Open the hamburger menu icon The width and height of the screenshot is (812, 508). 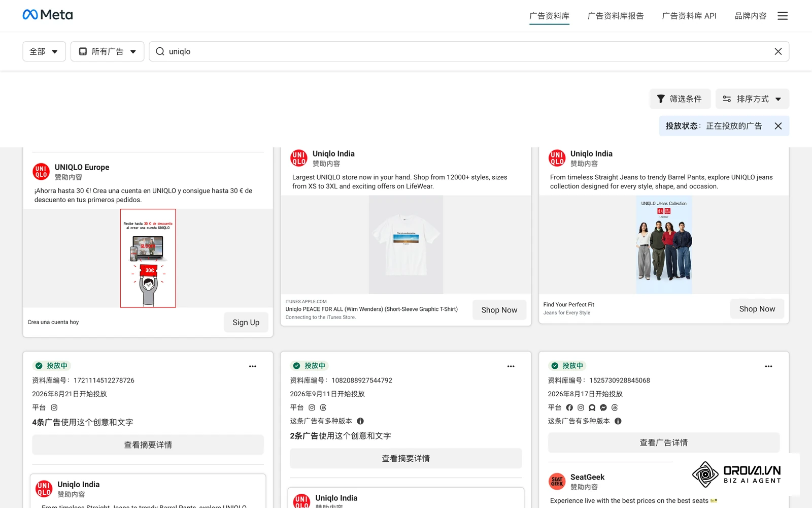tap(783, 16)
